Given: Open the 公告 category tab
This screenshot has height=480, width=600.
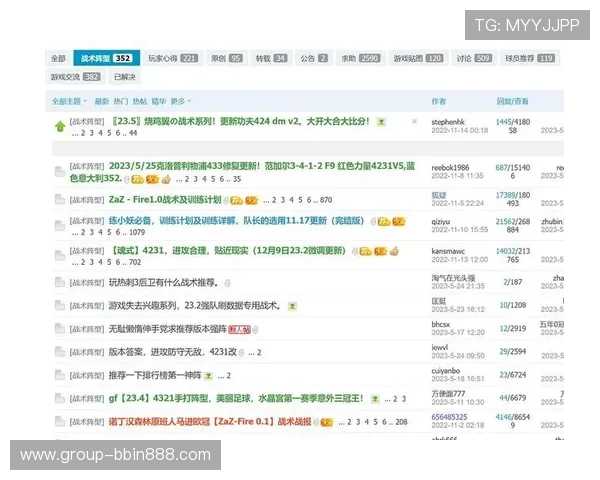Looking at the screenshot, I should [x=314, y=58].
